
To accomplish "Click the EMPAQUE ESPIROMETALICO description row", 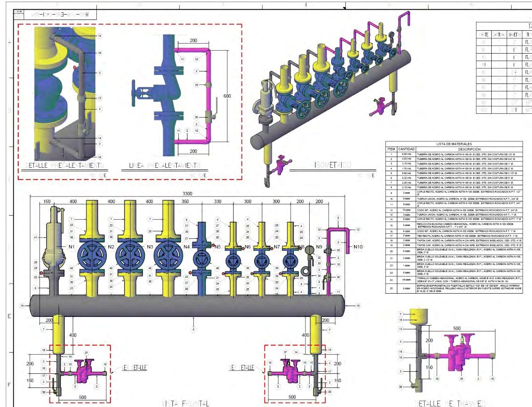I will pos(469,289).
